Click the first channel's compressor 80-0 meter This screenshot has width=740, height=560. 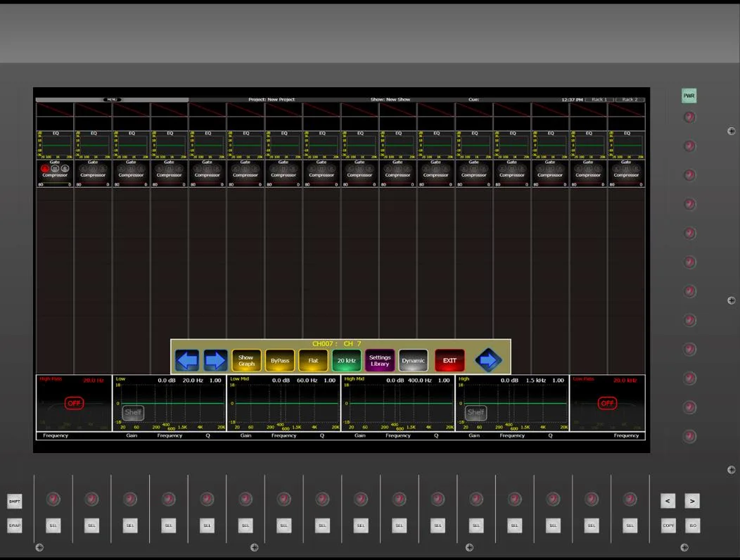coord(55,184)
